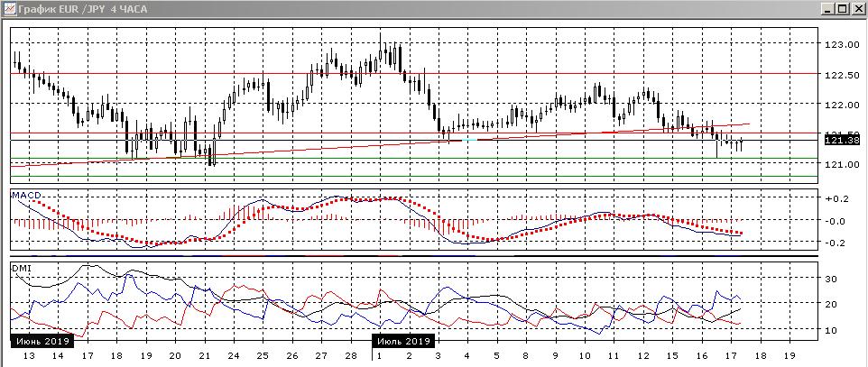Click the chart window icon in title bar

click(9, 8)
